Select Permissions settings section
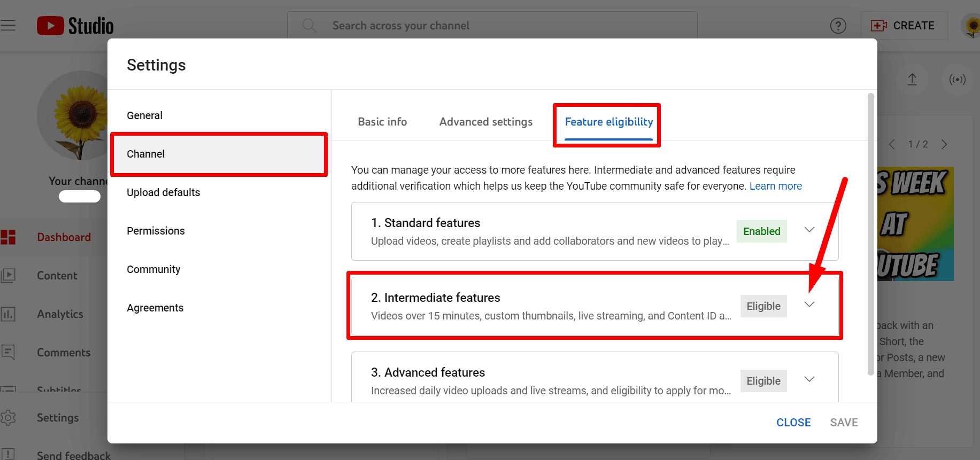Image resolution: width=980 pixels, height=460 pixels. 219,231
